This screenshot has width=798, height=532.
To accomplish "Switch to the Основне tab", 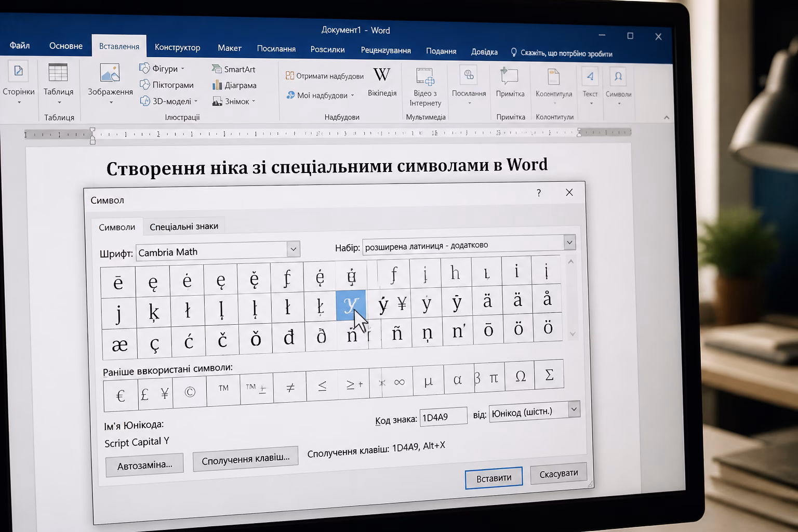I will [x=66, y=46].
